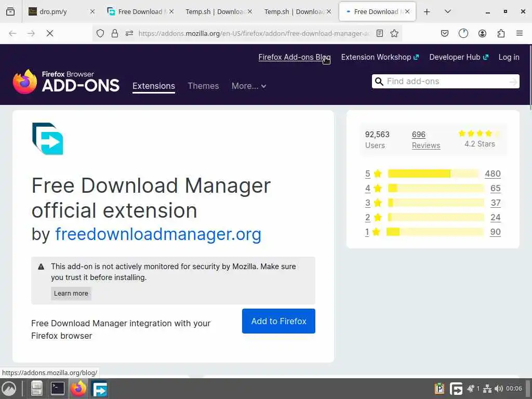
Task: Open the Extension Workshop link
Action: 380,57
